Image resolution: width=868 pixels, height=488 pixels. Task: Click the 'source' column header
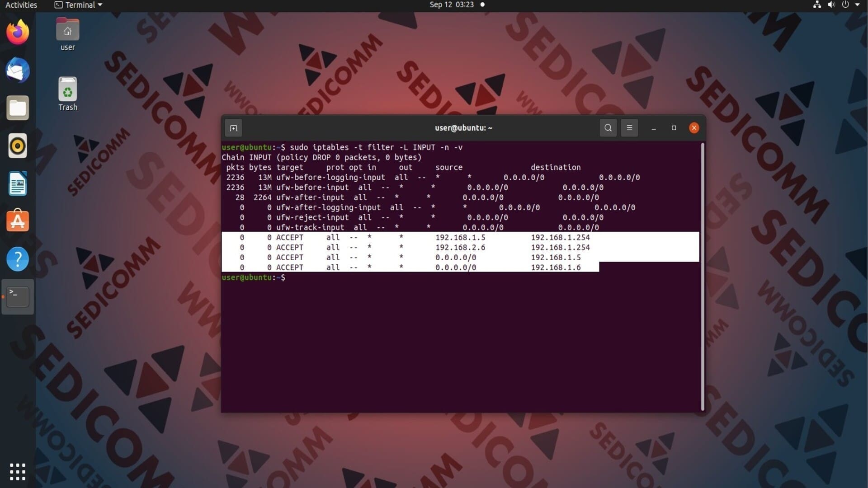[x=449, y=168]
